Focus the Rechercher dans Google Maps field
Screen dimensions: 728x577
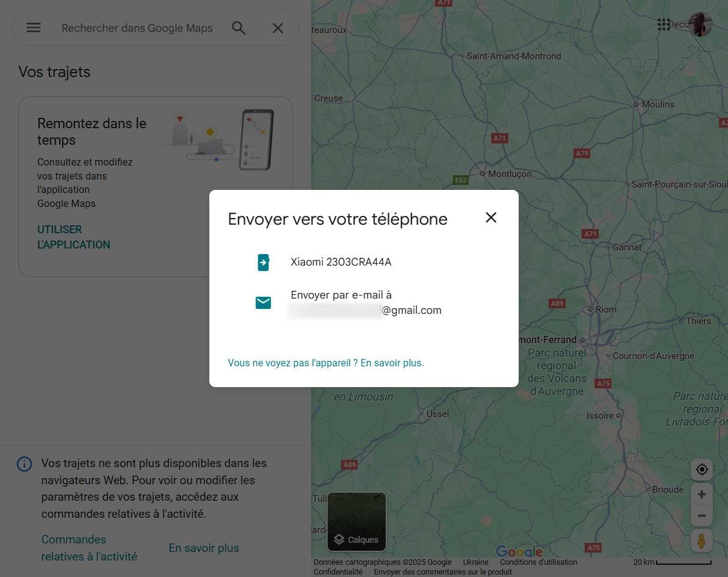[x=137, y=28]
